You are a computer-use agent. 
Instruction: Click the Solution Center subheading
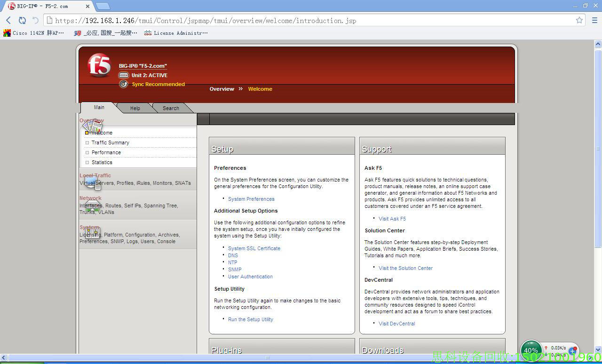click(x=385, y=230)
